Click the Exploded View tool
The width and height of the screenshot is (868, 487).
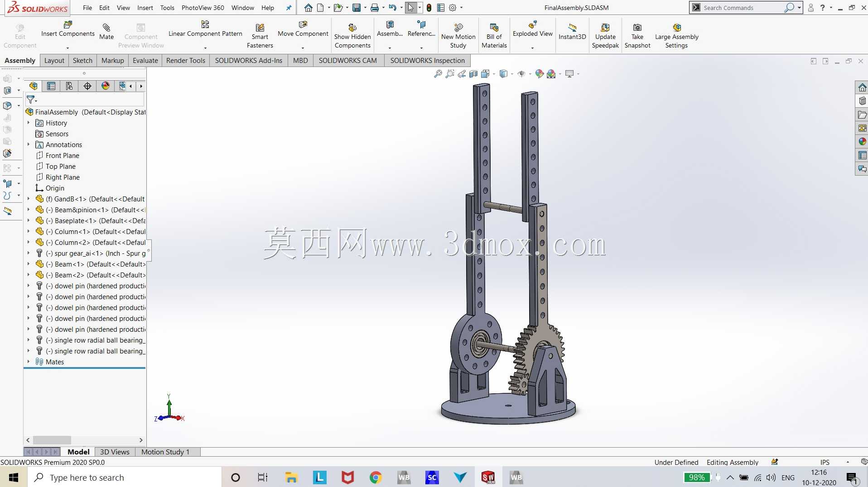[x=533, y=29]
